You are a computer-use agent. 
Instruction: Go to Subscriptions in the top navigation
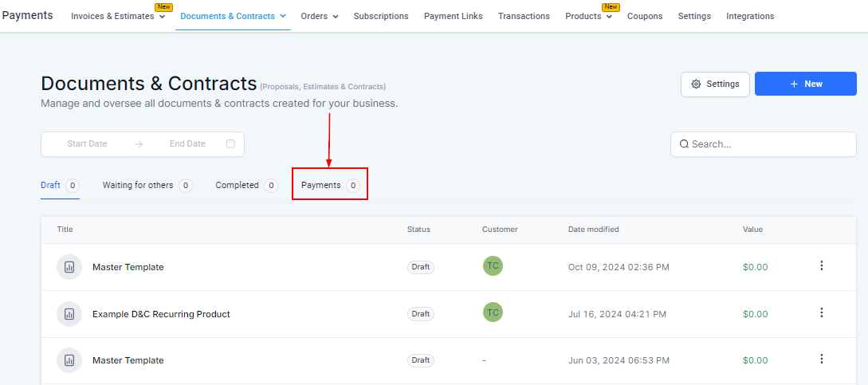[381, 16]
